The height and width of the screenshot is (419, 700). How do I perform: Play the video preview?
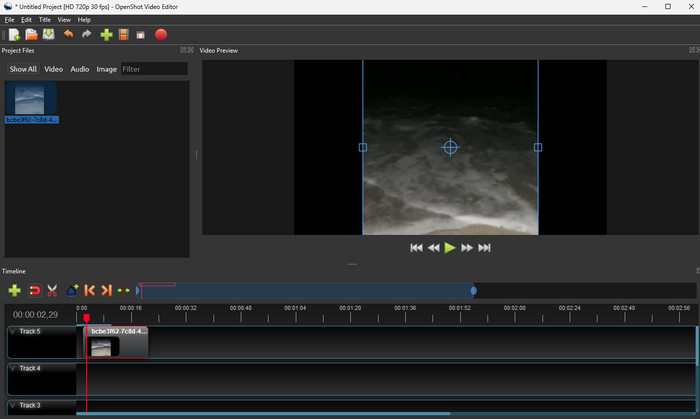pyautogui.click(x=450, y=248)
